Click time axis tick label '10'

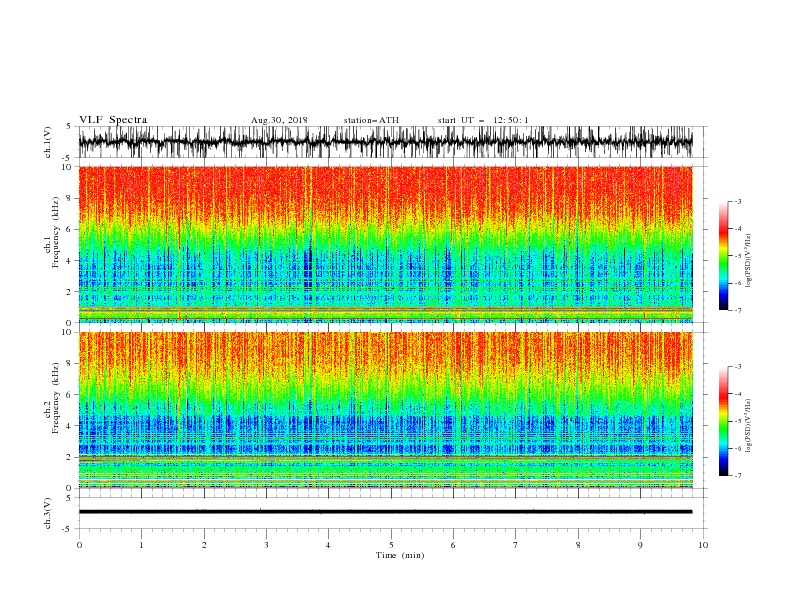703,545
